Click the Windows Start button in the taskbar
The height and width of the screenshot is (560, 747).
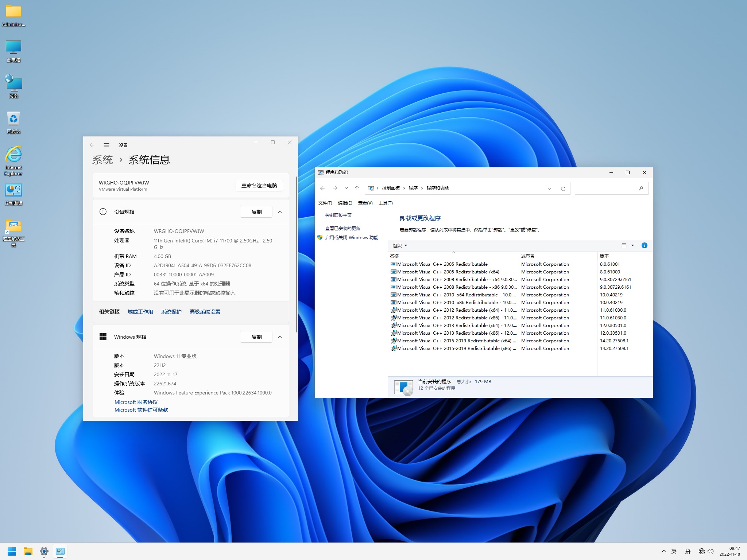pos(12,551)
